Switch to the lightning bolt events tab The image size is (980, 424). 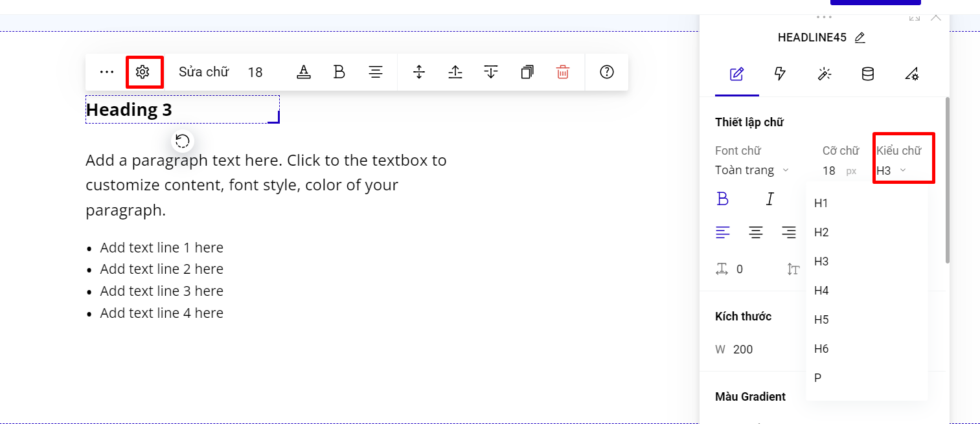pyautogui.click(x=780, y=74)
